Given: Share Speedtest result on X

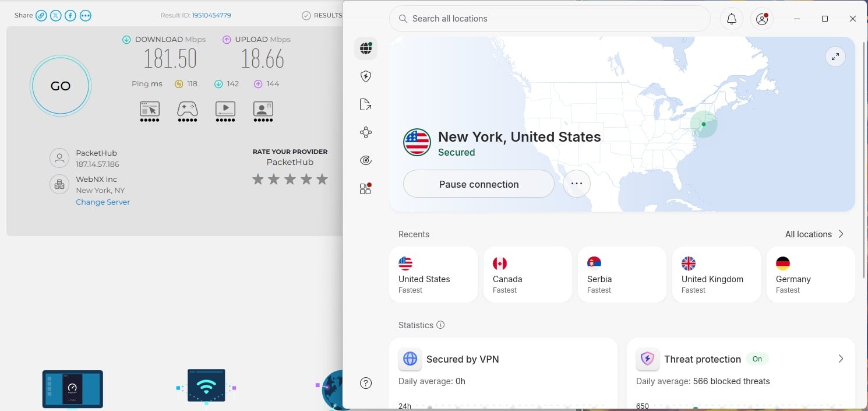Looking at the screenshot, I should (55, 16).
